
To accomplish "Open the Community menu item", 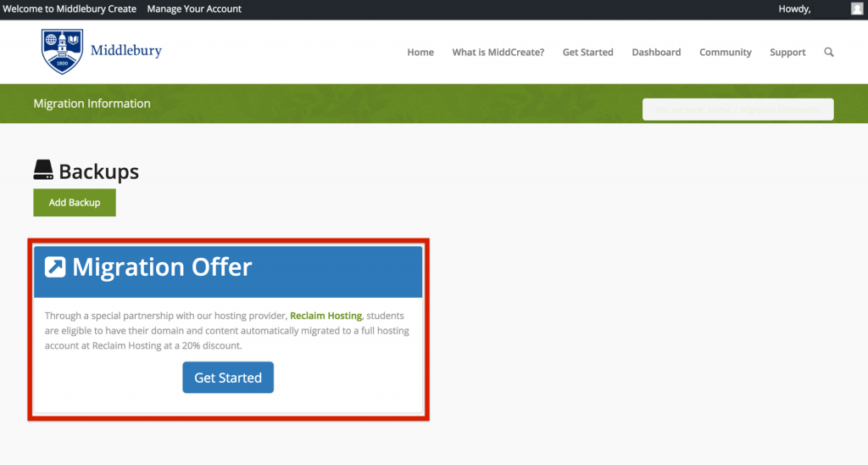I will pos(725,53).
